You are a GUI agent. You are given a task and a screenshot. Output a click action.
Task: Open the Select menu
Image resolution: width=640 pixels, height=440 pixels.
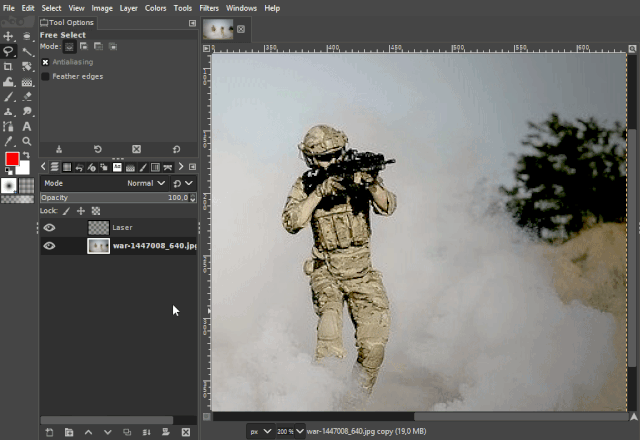[51, 8]
